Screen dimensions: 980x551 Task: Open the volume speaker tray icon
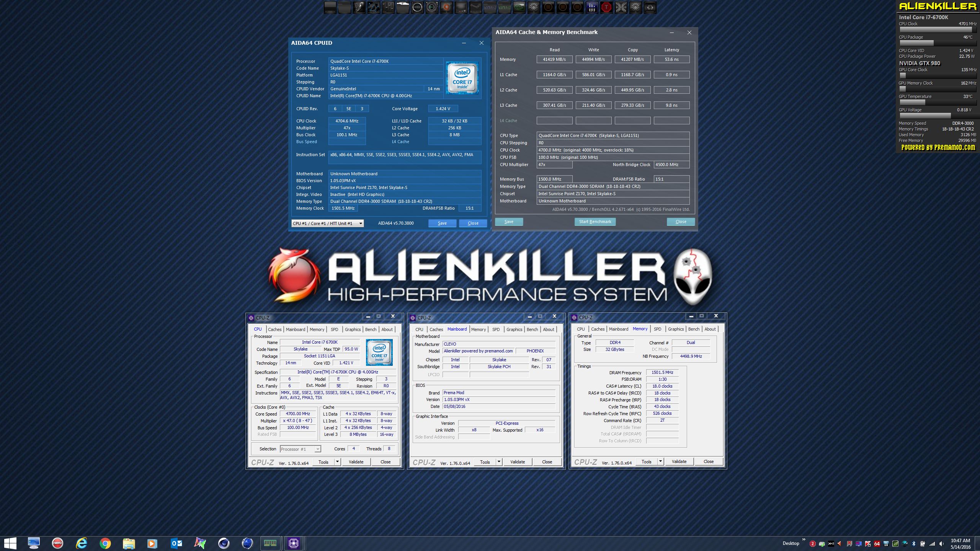coord(941,544)
